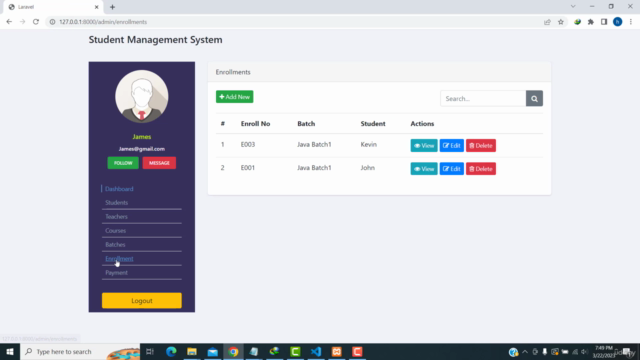Click the search magnifier button

pyautogui.click(x=534, y=98)
